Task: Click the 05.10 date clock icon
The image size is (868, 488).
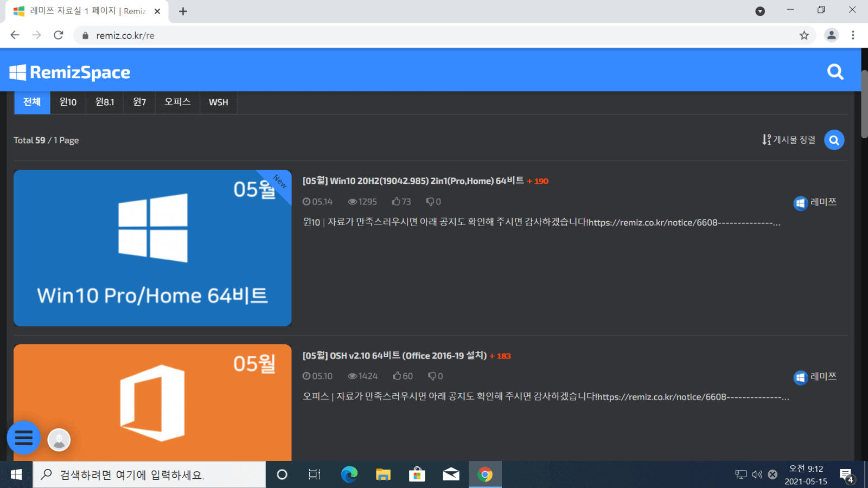Action: click(307, 376)
